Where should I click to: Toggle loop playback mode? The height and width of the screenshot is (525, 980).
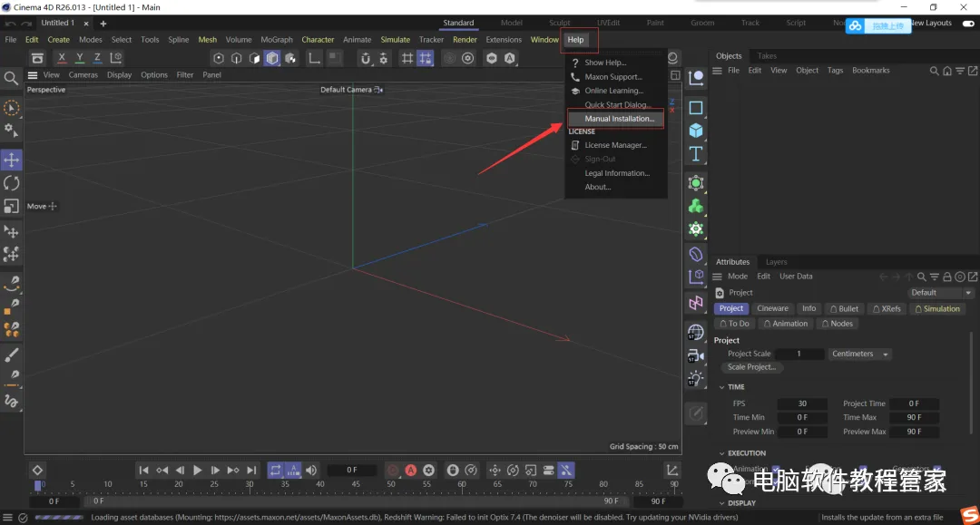(276, 470)
